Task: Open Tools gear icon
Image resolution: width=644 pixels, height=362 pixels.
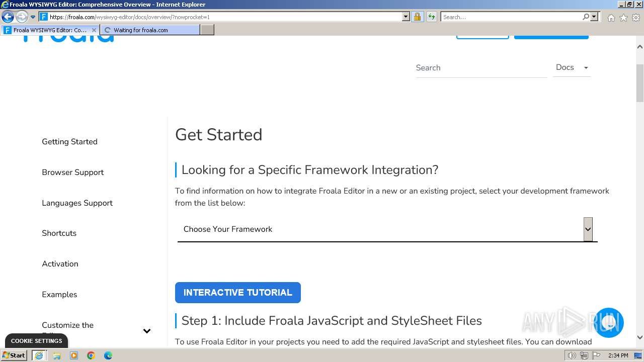Action: click(x=636, y=18)
